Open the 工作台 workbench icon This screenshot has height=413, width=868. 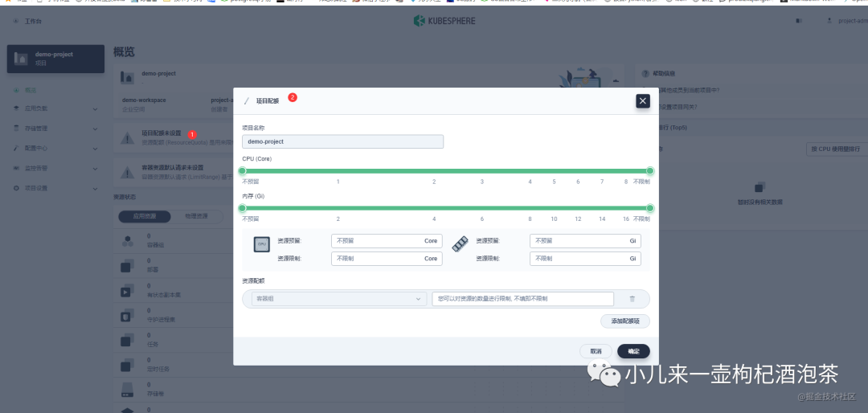[x=16, y=21]
